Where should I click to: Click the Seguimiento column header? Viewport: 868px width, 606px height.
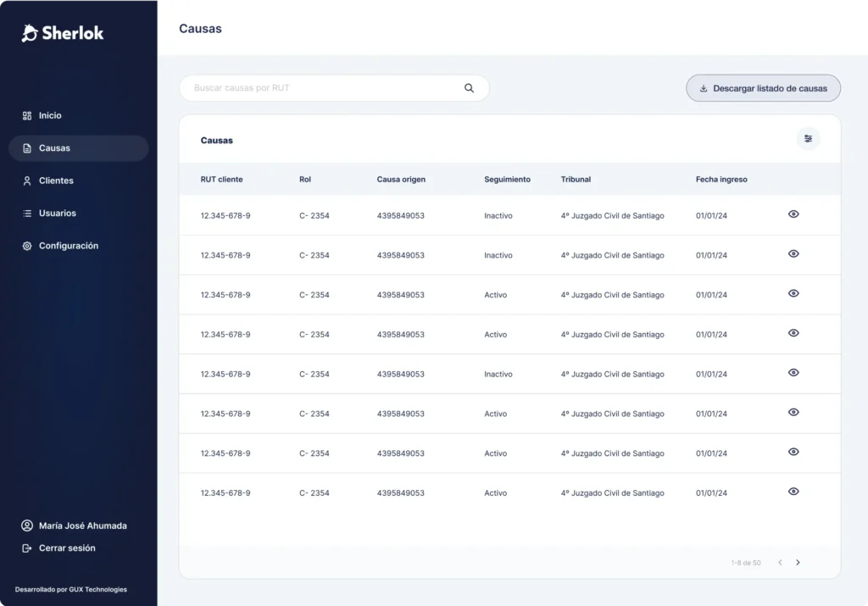pyautogui.click(x=507, y=180)
